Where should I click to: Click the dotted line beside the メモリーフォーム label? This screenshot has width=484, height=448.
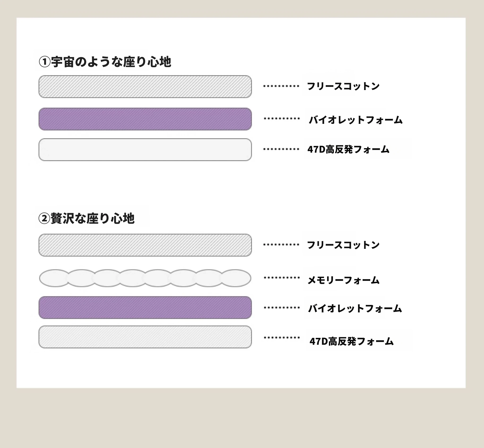coord(282,278)
